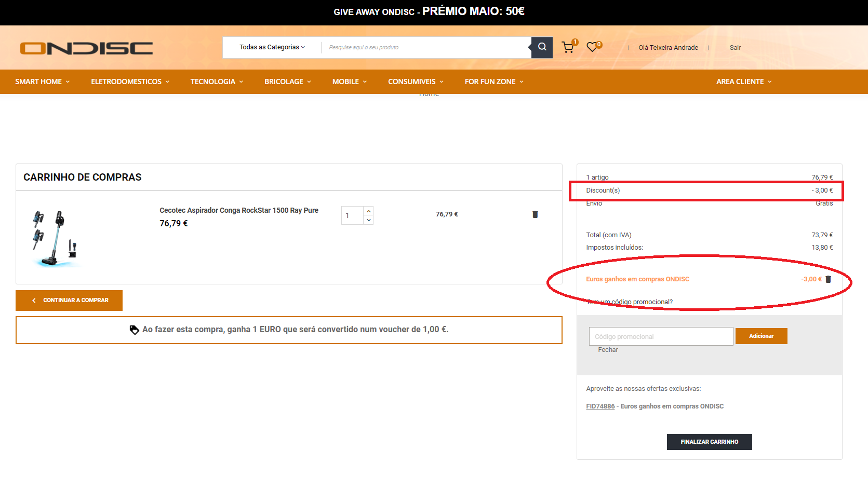This screenshot has height=477, width=868.
Task: Click the quantity input box
Action: coord(353,215)
